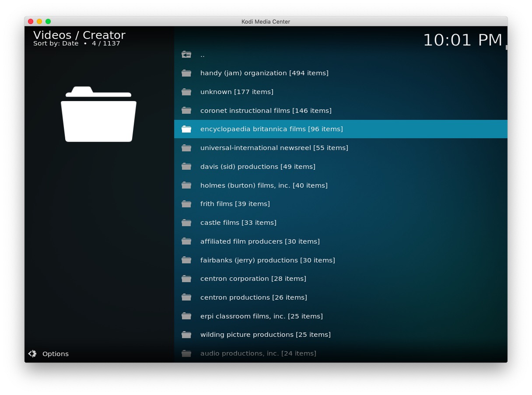Select holmes (burton) films, inc. entry

click(264, 185)
